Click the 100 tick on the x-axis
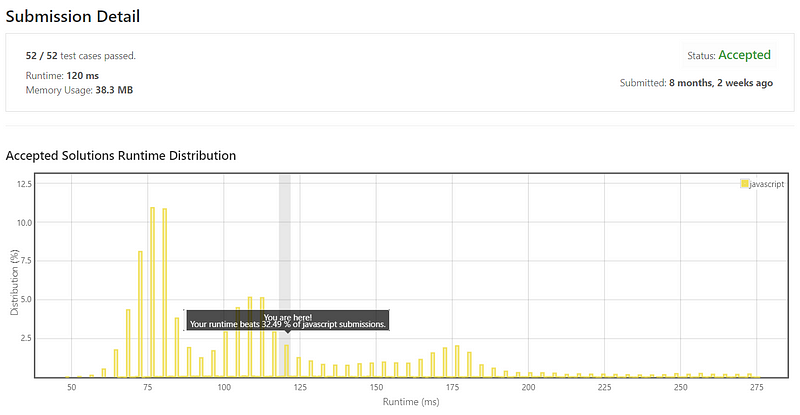Screen dimensions: 800x415 tap(224, 386)
